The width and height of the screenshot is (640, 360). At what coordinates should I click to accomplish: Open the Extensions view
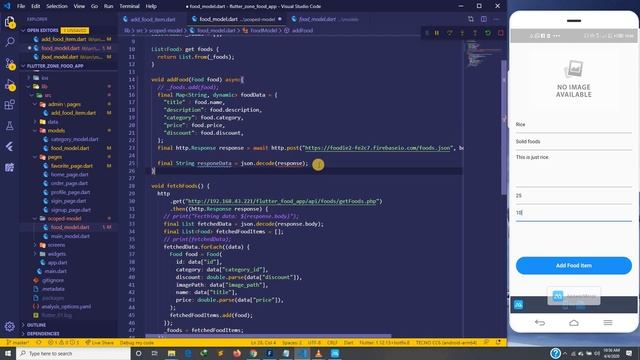point(10,104)
